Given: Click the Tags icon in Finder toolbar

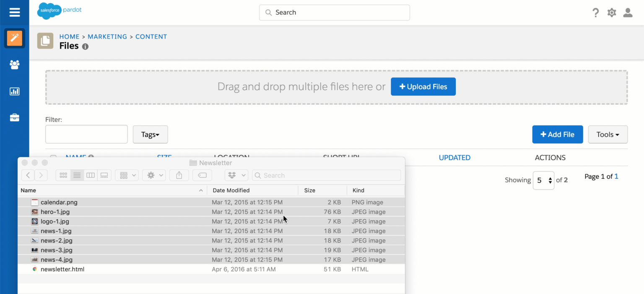Looking at the screenshot, I should (x=202, y=175).
